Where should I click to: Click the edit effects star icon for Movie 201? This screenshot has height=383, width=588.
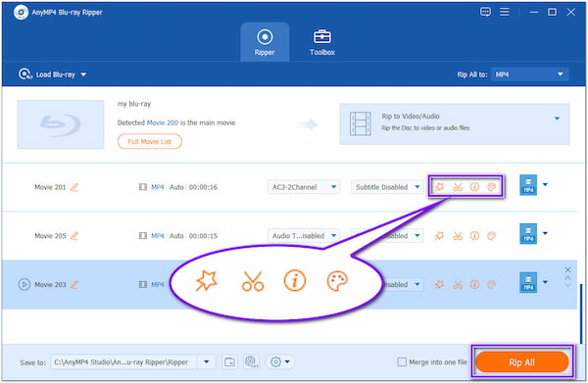tap(439, 187)
